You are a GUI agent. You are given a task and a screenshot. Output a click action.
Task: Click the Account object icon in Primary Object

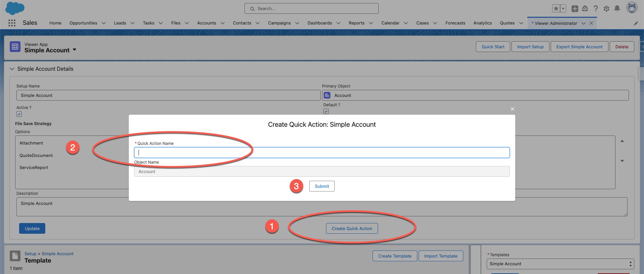[327, 95]
